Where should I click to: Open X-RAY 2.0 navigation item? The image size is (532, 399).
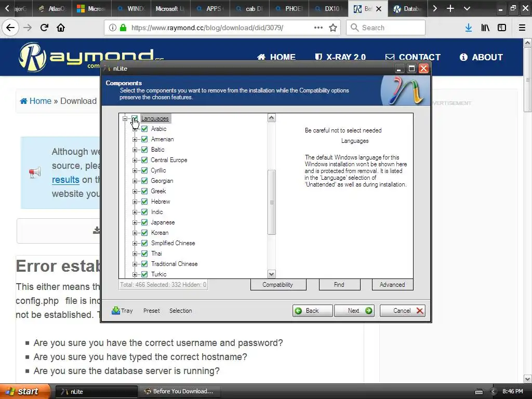click(340, 57)
